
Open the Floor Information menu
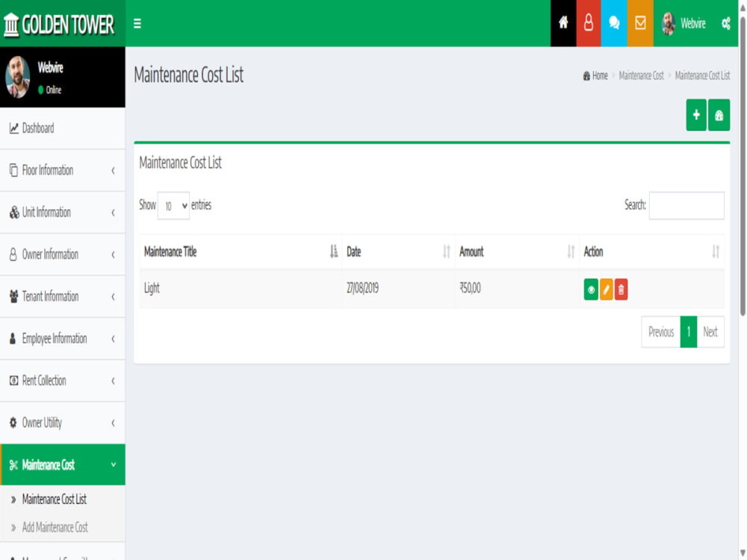click(63, 170)
